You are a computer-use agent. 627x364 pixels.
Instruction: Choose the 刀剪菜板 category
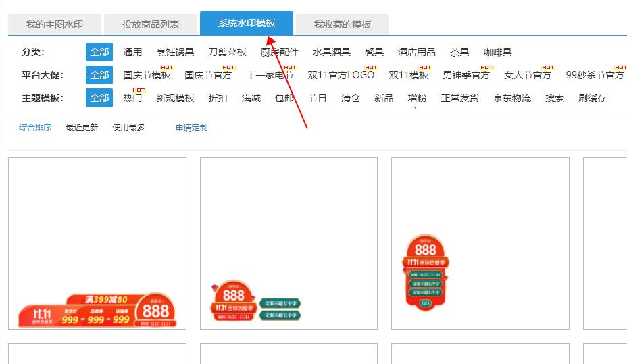point(227,52)
